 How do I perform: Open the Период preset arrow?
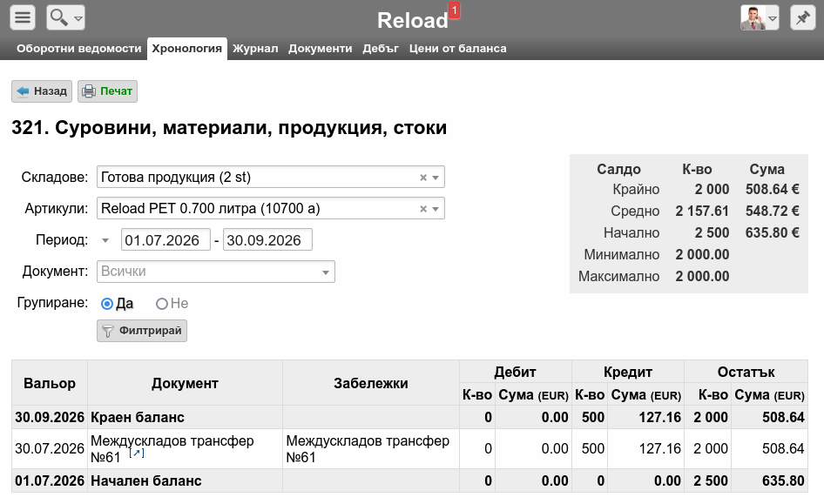click(105, 240)
